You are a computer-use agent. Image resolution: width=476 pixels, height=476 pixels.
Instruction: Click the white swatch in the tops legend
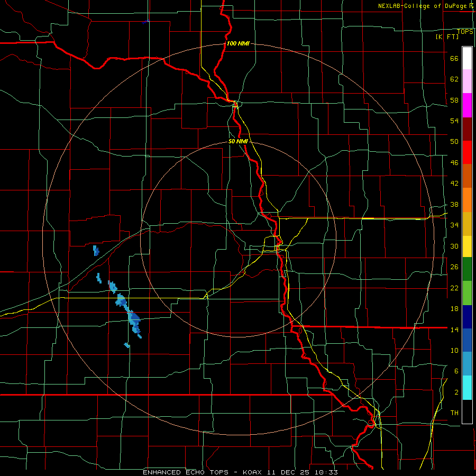click(x=467, y=58)
